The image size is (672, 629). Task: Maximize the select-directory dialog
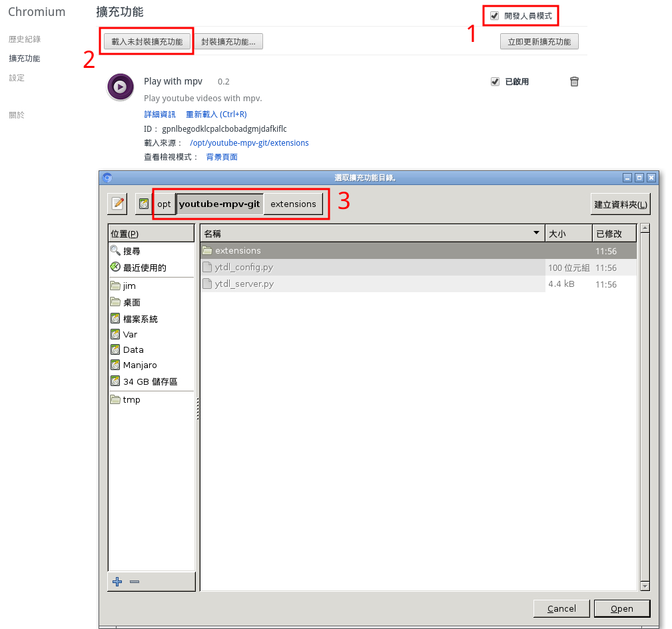639,178
